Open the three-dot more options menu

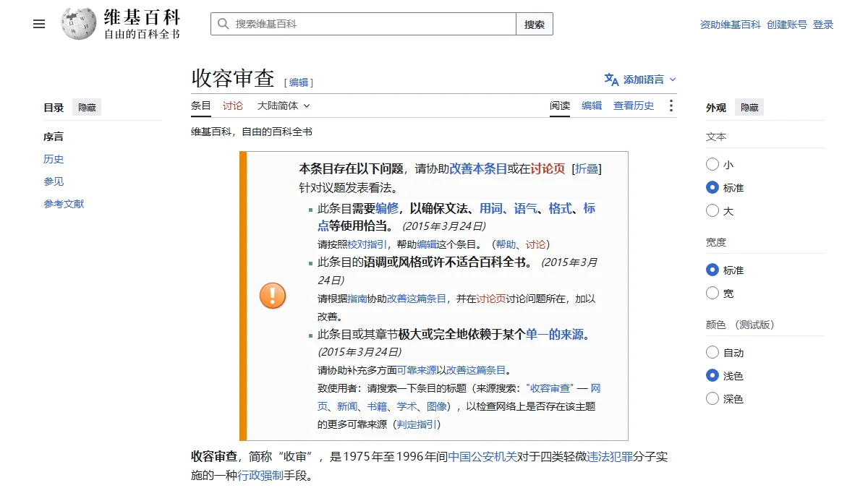click(x=671, y=106)
